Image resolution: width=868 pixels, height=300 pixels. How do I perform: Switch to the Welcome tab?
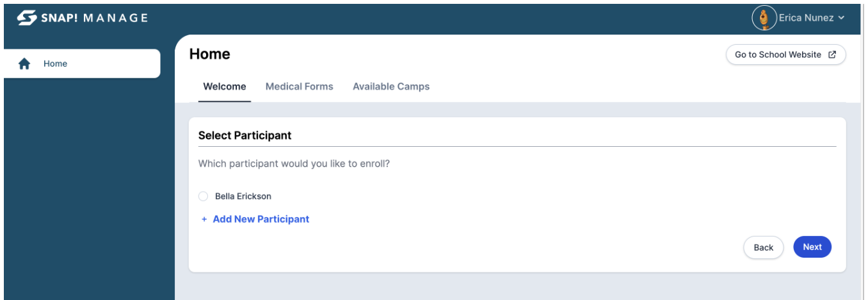pos(225,87)
